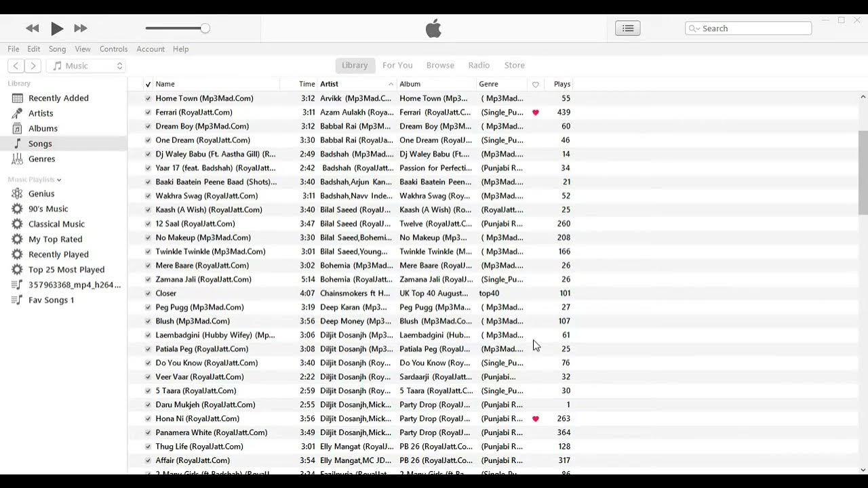Select the song 'Zamana Jali (RoyalJatt.Com)'
The height and width of the screenshot is (488, 868).
(203, 279)
